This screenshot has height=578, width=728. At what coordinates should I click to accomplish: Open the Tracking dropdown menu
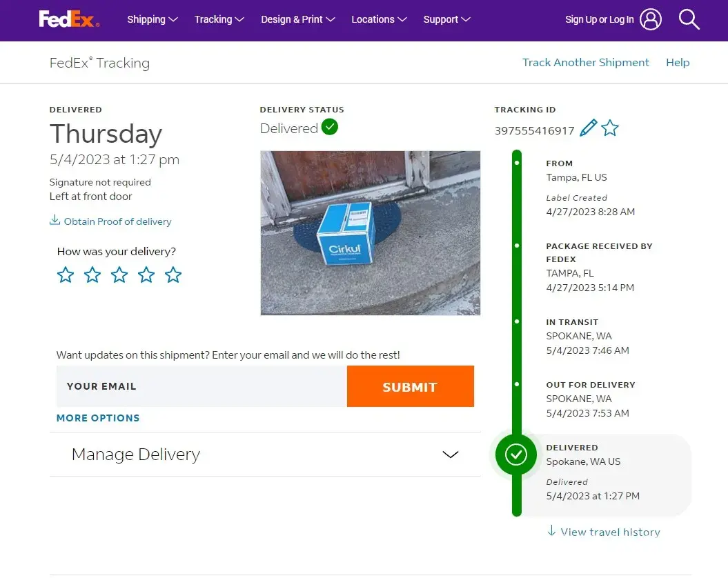(219, 19)
